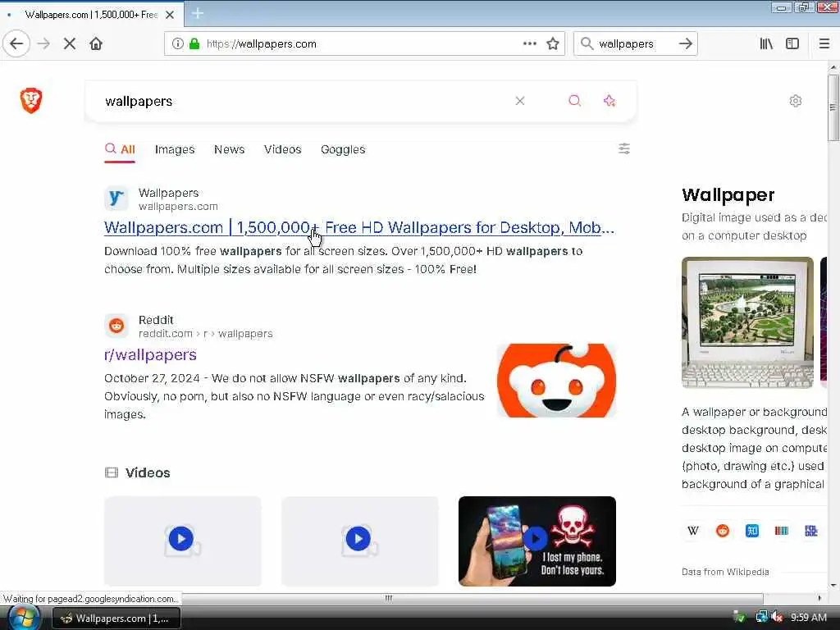Play the second video thumbnail
840x630 pixels.
(x=359, y=541)
